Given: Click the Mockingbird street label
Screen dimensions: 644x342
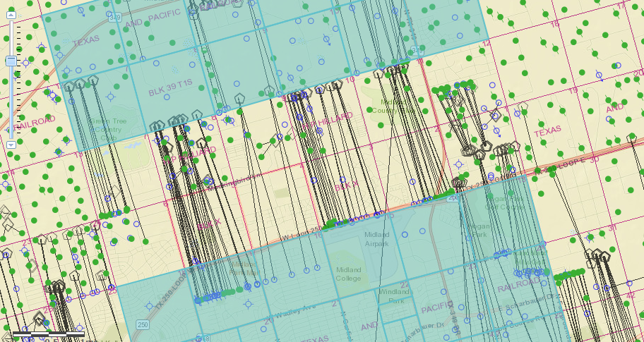Looking at the screenshot, I should click(x=233, y=183).
